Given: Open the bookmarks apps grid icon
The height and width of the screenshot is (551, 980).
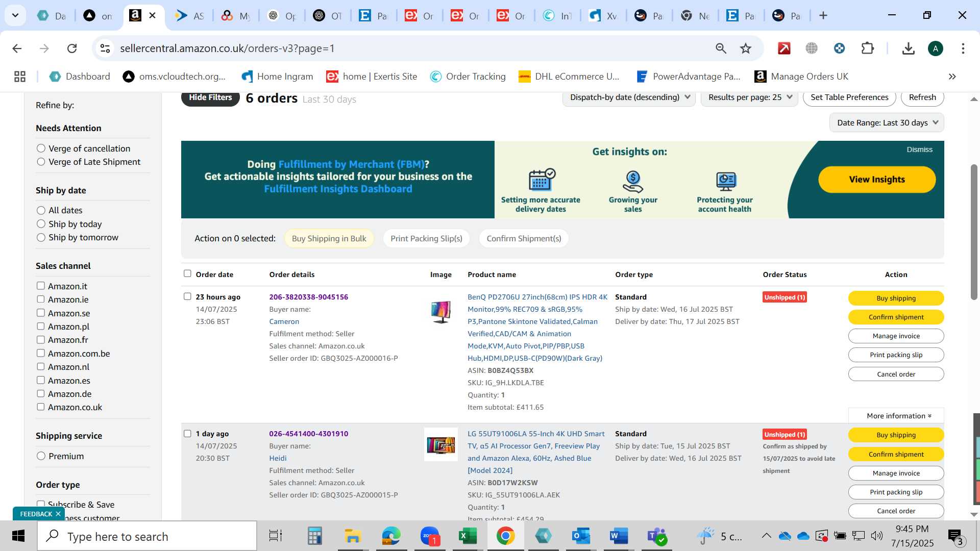Looking at the screenshot, I should click(20, 77).
